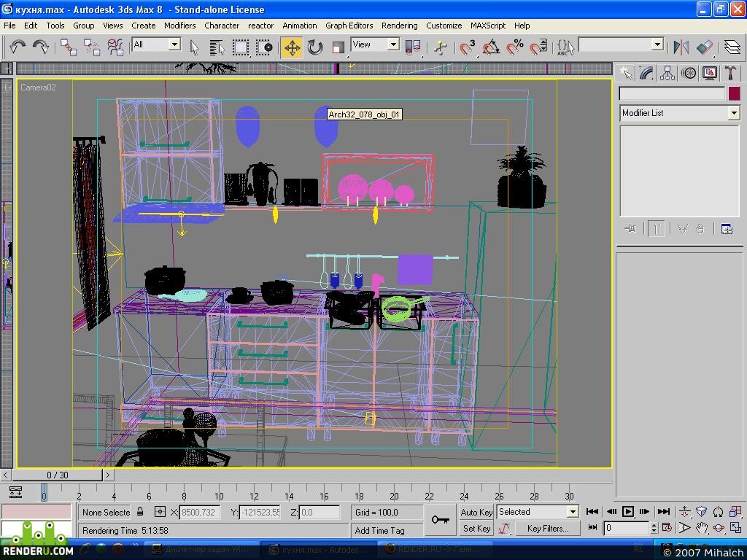Expand the Modifier List dropdown
This screenshot has height=560, width=747.
[x=679, y=113]
